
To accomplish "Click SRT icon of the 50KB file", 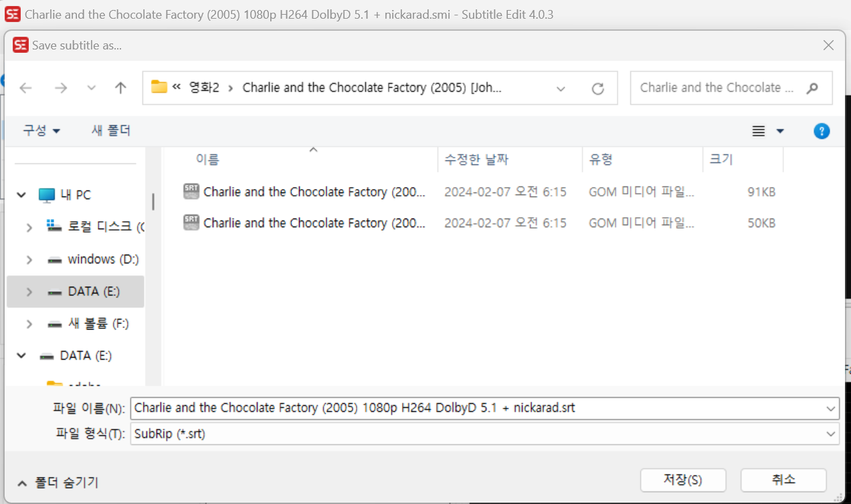I will (191, 223).
